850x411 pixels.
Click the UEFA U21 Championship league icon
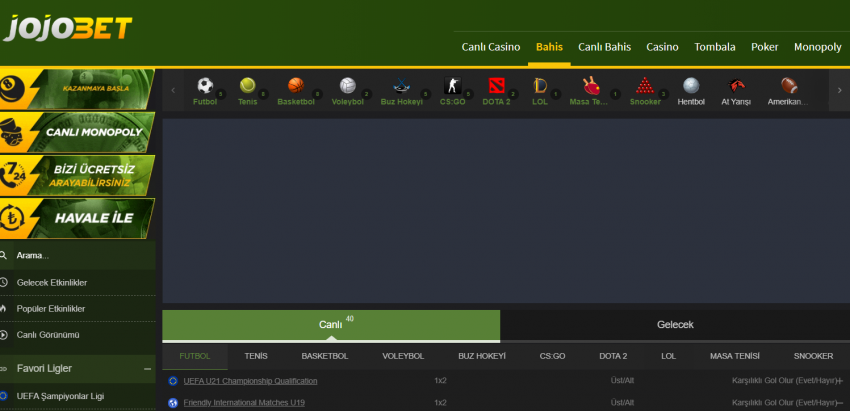pos(173,381)
